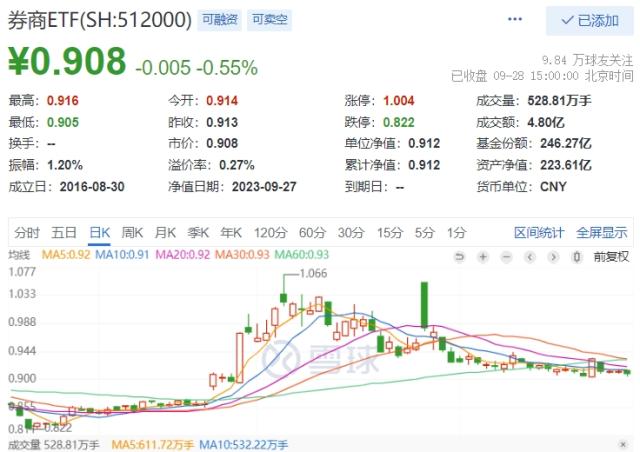Screen dimensions: 640x452
Task: Switch to the 120分 chart tab
Action: (x=271, y=233)
